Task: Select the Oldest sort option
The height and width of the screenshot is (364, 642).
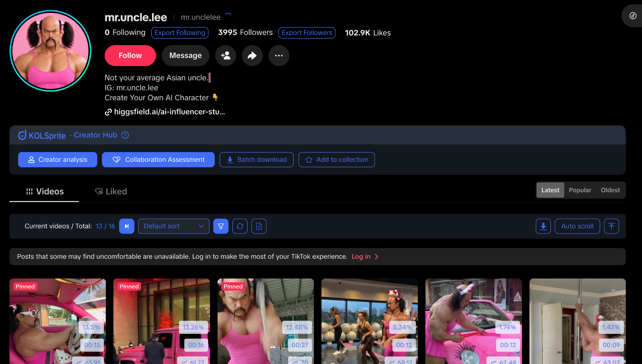Action: point(610,190)
